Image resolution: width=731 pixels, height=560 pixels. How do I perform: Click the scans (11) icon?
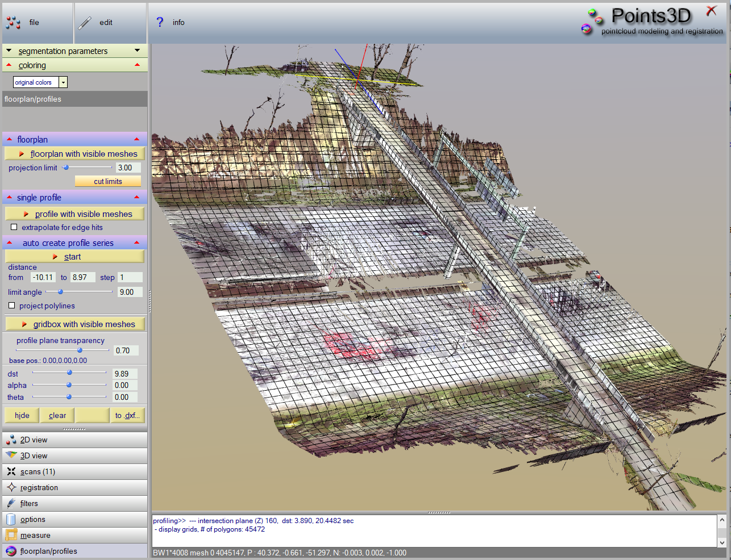(11, 471)
